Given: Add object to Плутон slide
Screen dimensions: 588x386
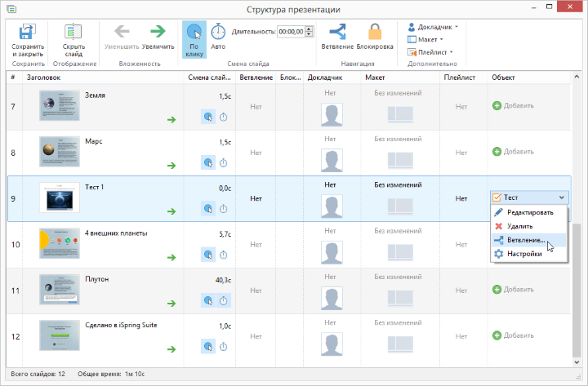Looking at the screenshot, I should coord(513,290).
